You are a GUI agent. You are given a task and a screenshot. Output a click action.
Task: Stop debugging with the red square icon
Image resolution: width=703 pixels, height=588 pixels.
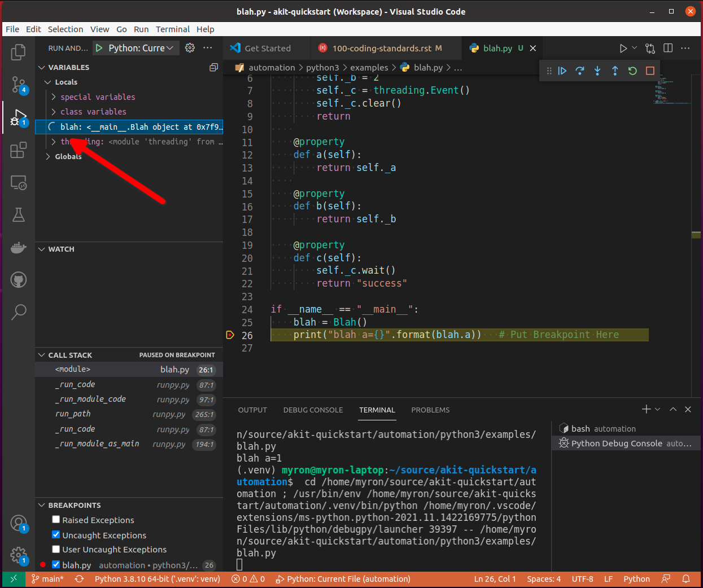tap(650, 71)
